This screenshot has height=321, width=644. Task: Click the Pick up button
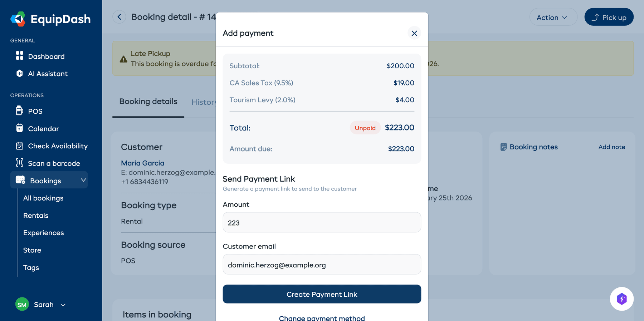609,17
